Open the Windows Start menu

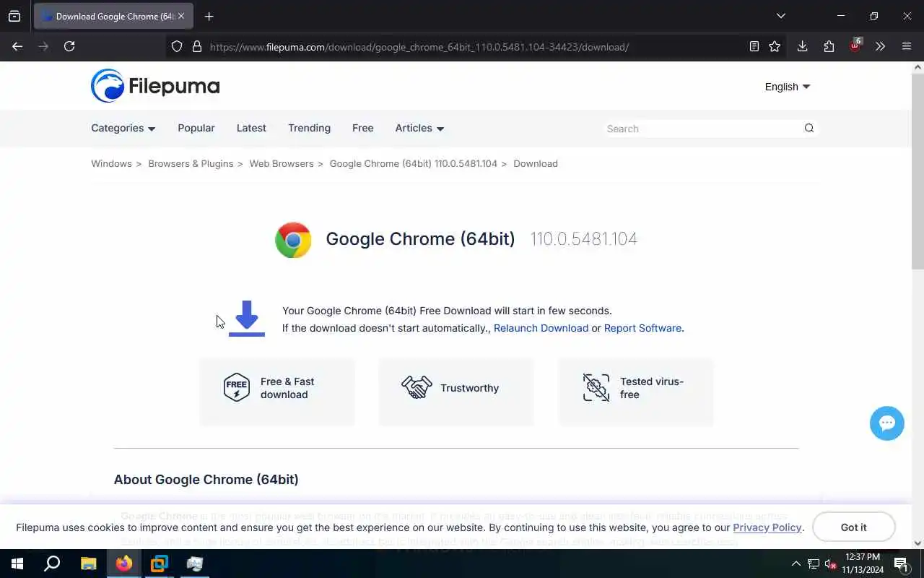point(17,564)
